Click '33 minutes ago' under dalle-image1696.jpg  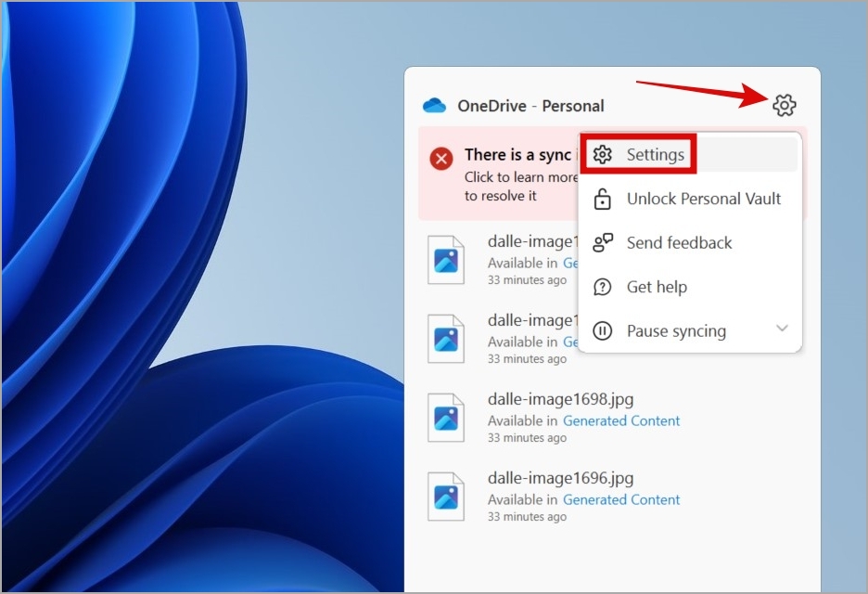pos(527,516)
